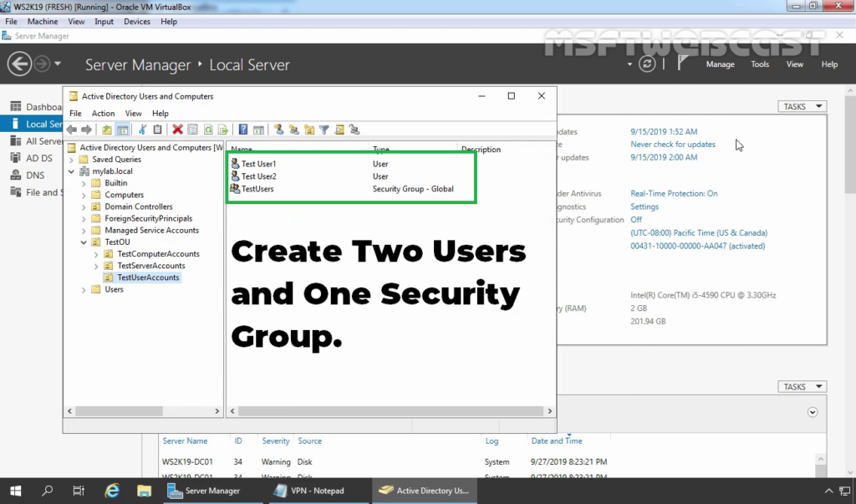Click the red Delete X icon
The image size is (856, 504).
(x=177, y=130)
